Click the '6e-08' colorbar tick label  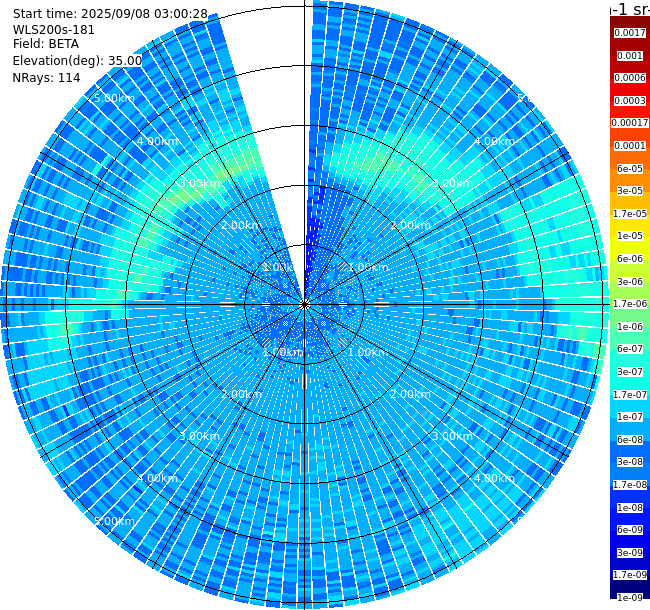point(630,440)
